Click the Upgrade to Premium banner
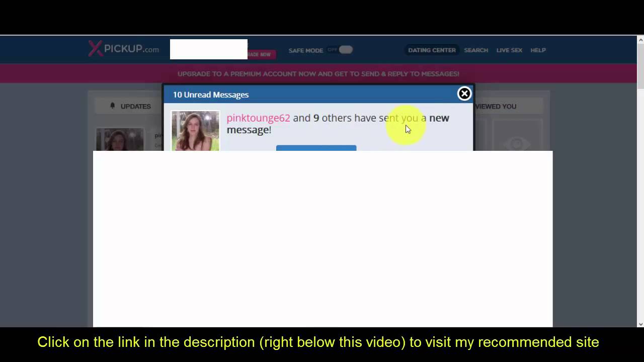 [318, 73]
